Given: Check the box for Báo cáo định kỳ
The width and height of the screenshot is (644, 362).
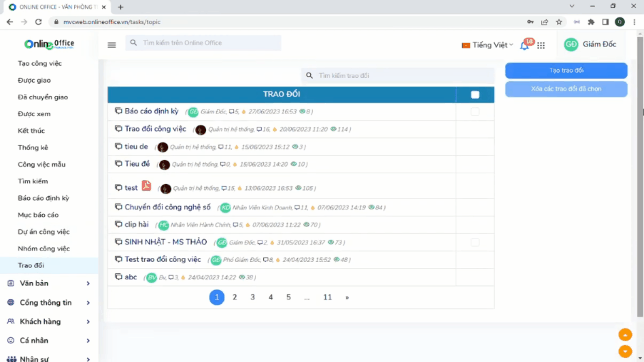Looking at the screenshot, I should point(475,112).
